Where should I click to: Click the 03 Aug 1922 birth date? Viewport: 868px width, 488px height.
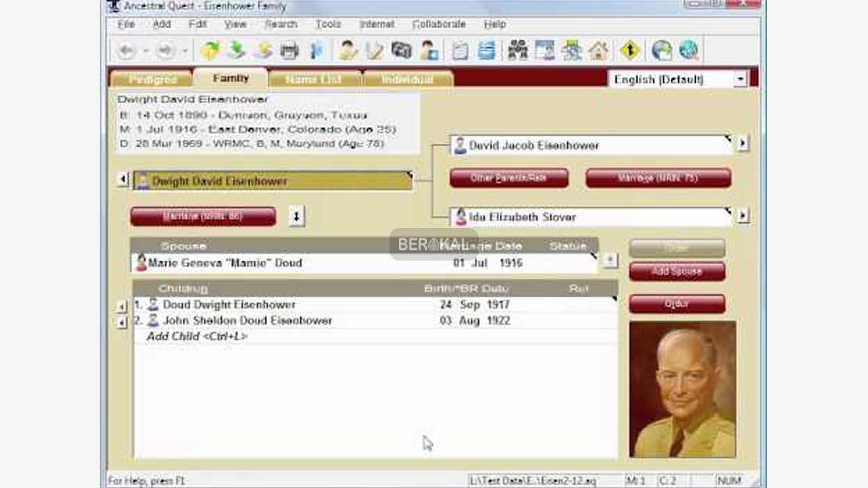pyautogui.click(x=475, y=321)
